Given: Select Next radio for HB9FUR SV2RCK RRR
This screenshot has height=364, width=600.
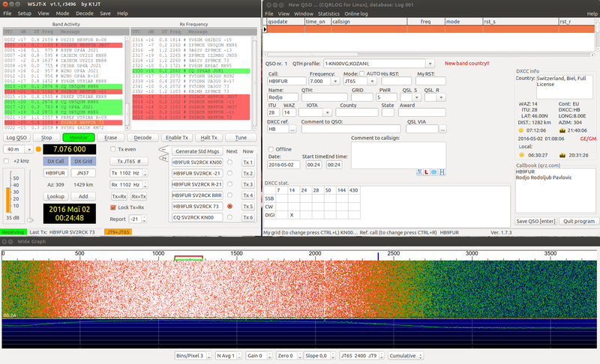Looking at the screenshot, I should 229,195.
